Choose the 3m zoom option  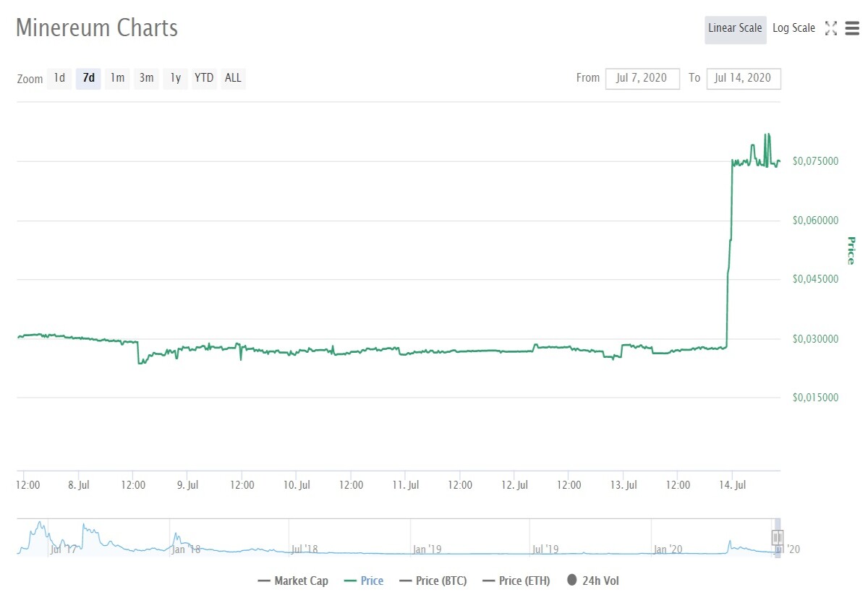(146, 77)
